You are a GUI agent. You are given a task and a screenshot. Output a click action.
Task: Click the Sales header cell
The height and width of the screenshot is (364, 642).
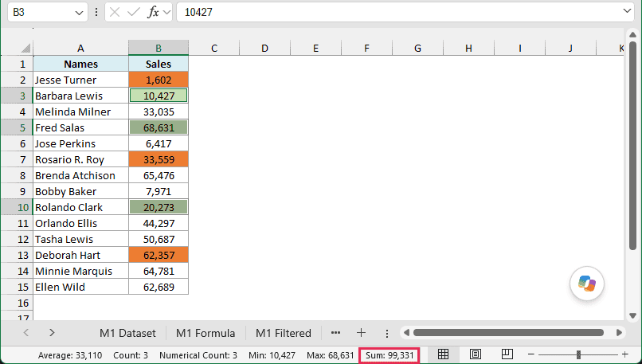159,64
